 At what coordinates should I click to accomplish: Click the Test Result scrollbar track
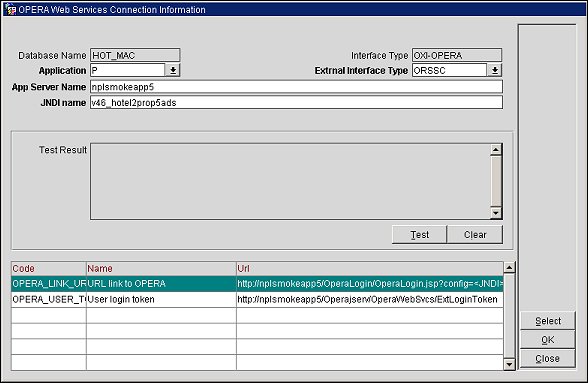[496, 181]
